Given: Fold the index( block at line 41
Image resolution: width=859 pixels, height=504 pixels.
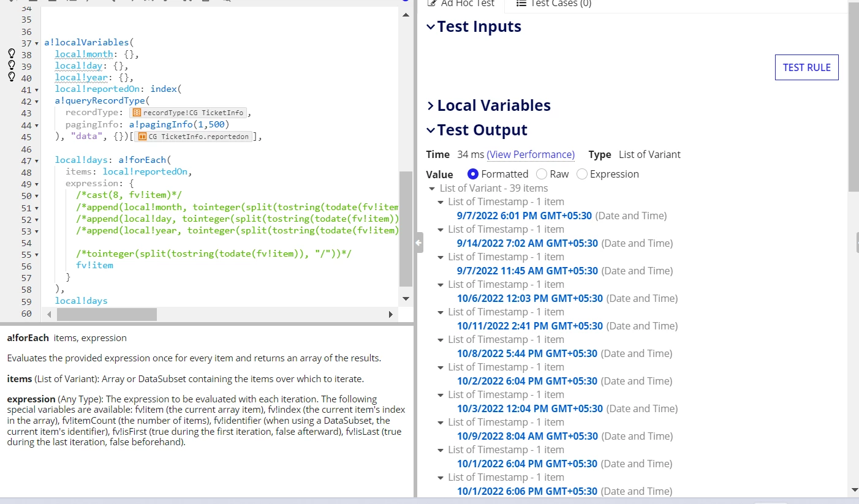Looking at the screenshot, I should (37, 90).
